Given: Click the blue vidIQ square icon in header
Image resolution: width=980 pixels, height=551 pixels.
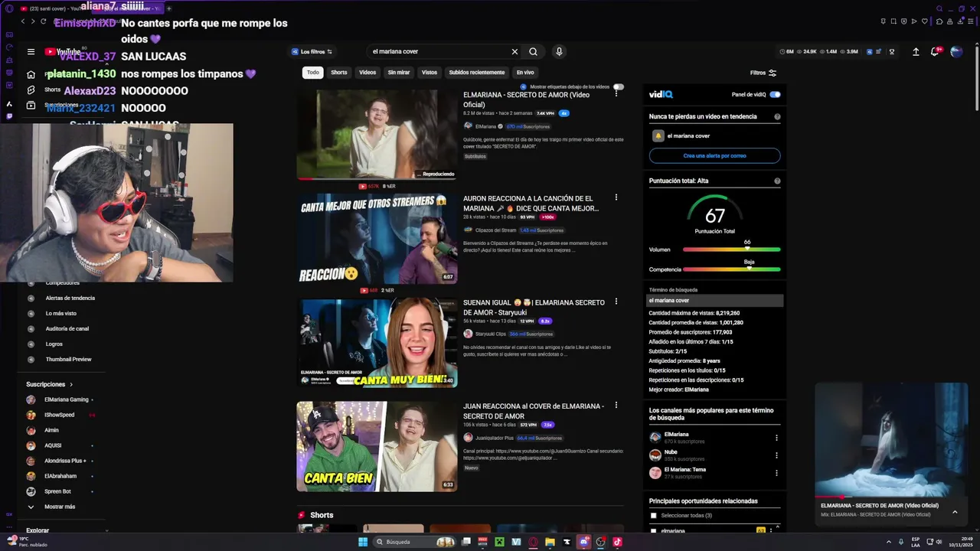Looking at the screenshot, I should click(870, 51).
